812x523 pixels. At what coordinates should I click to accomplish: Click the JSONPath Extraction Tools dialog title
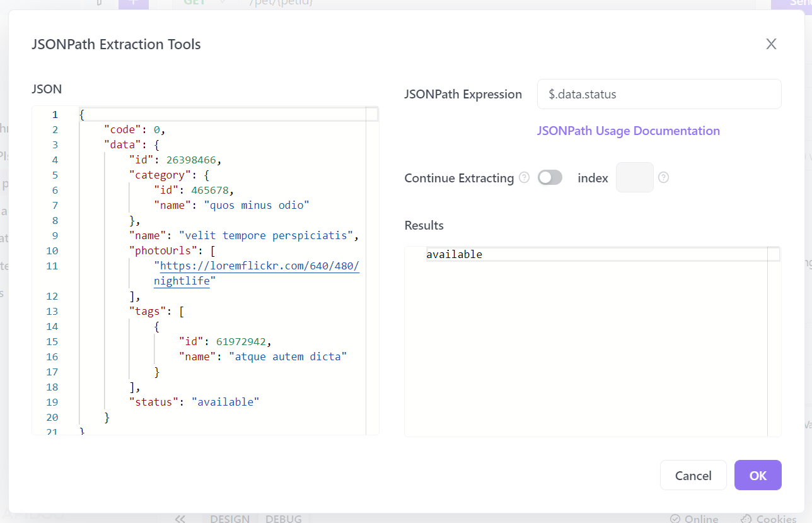tap(117, 44)
